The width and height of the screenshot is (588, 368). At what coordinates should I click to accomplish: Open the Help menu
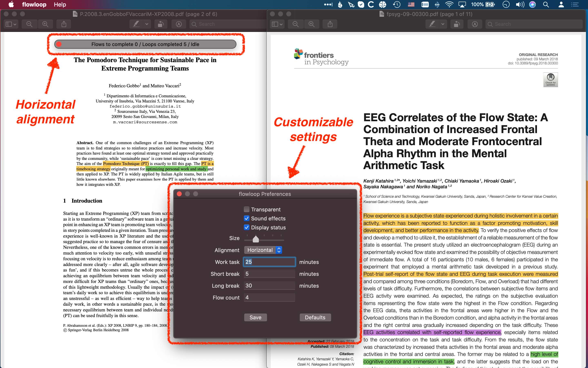60,4
